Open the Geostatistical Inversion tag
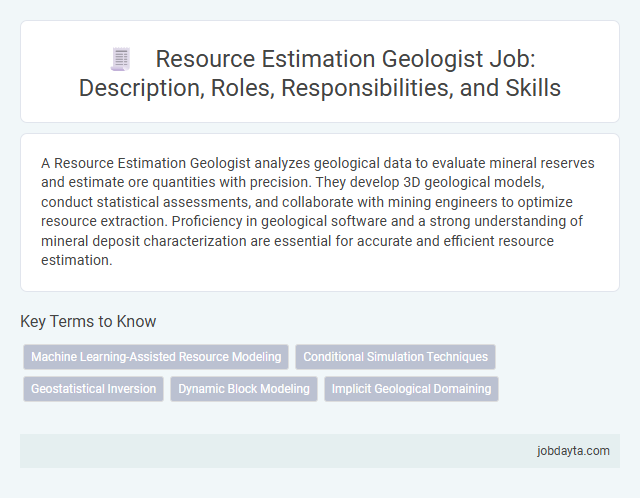Screen dimensions: 640x498 (93, 389)
